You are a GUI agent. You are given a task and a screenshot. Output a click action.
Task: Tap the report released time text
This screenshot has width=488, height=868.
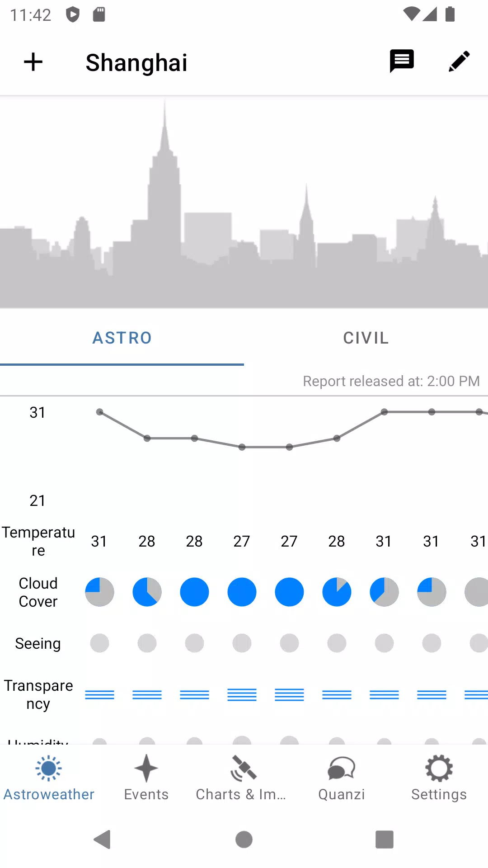(x=391, y=381)
